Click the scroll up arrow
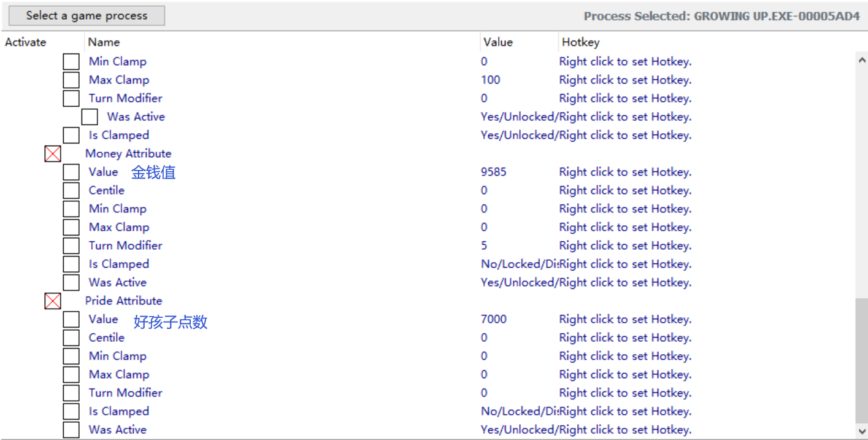 tap(862, 60)
